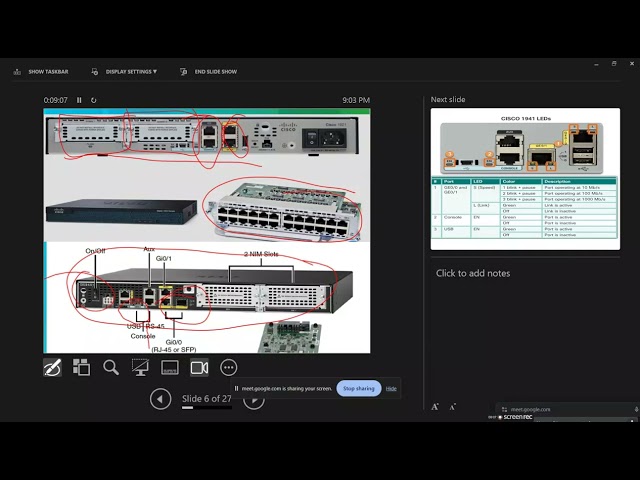Stop sharing the screen
The height and width of the screenshot is (480, 640).
coord(359,389)
